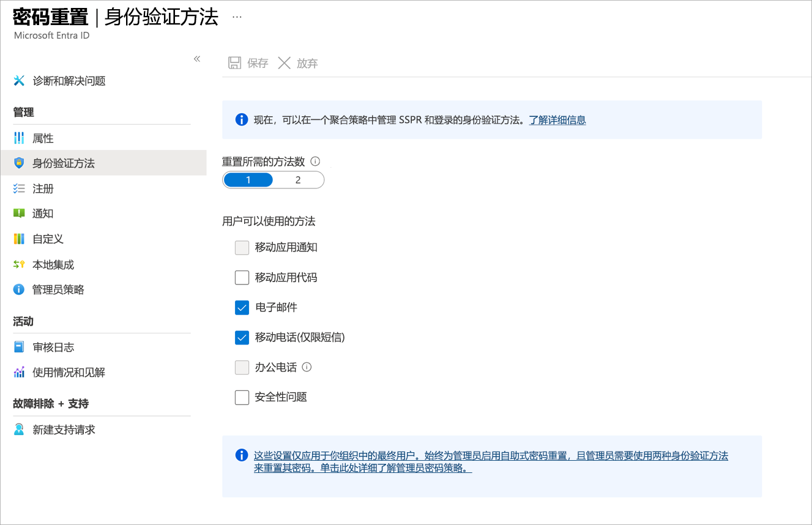Collapse the sidebar with double chevron

tap(197, 59)
